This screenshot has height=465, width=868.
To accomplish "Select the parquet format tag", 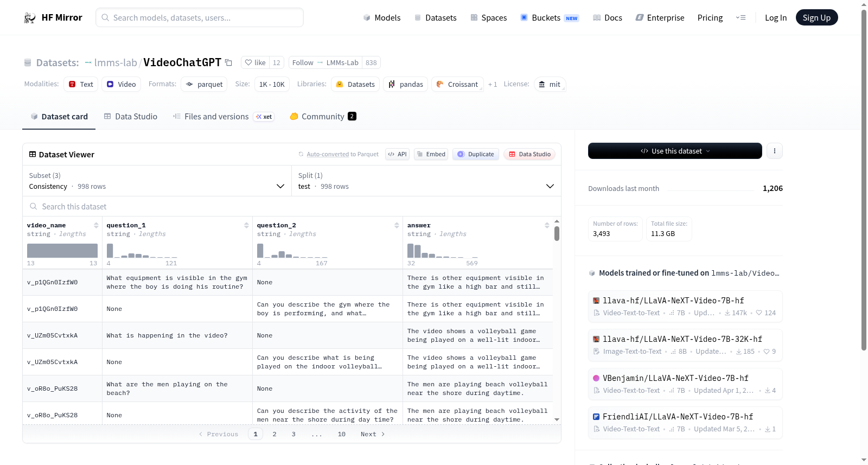I will [204, 84].
